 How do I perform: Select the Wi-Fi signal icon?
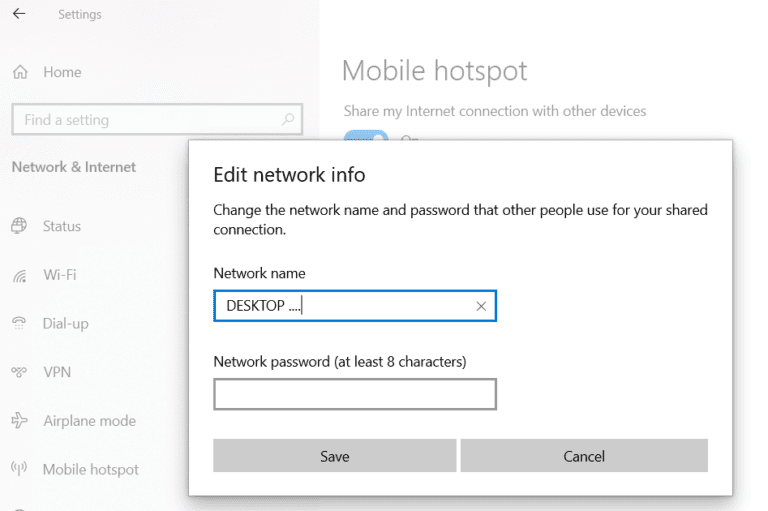[x=19, y=275]
